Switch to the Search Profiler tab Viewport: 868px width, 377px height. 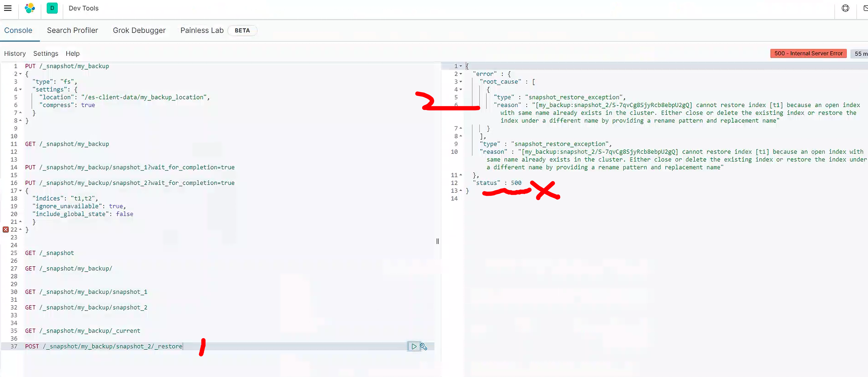tap(73, 30)
